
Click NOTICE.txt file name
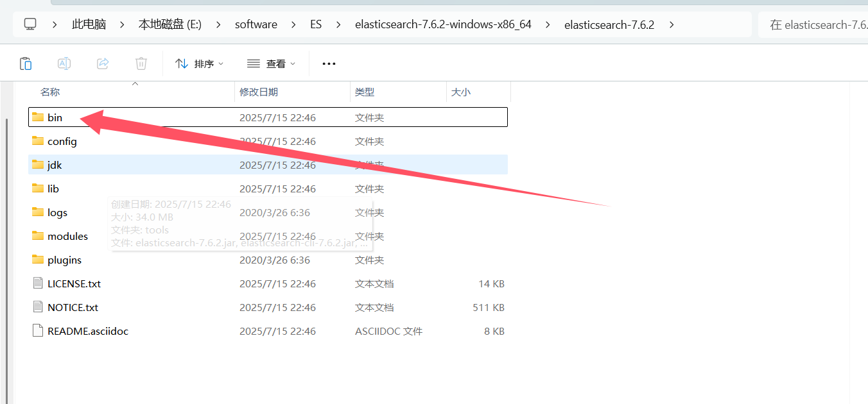tap(73, 307)
